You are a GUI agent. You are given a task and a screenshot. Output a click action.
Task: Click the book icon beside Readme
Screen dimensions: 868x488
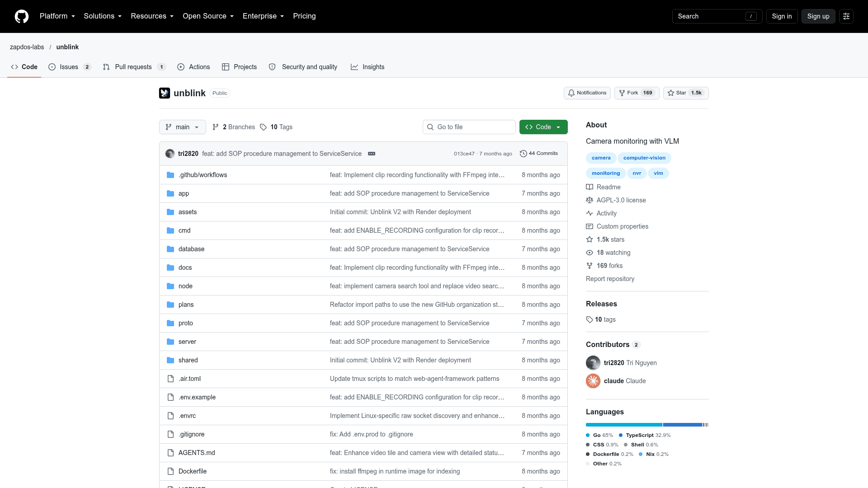click(590, 187)
